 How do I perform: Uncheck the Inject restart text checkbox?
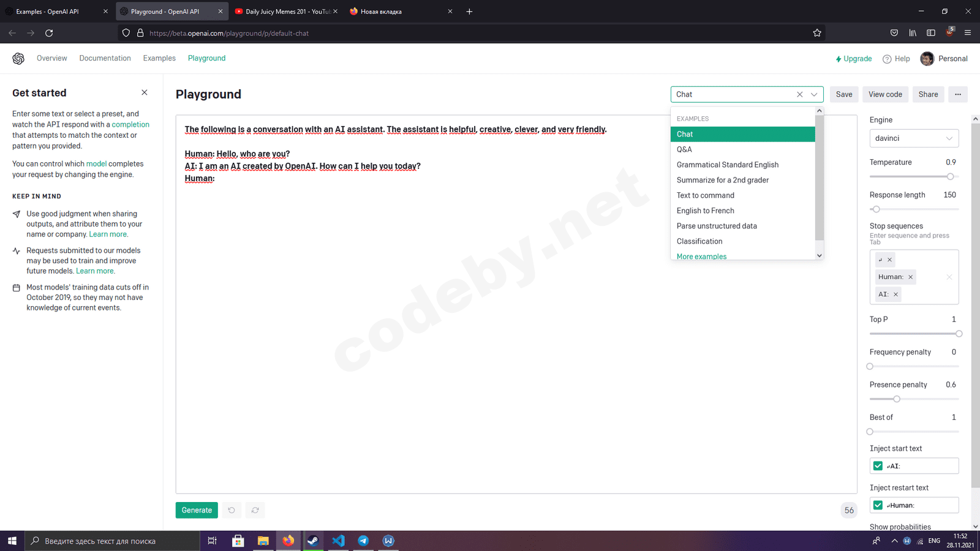[878, 505]
